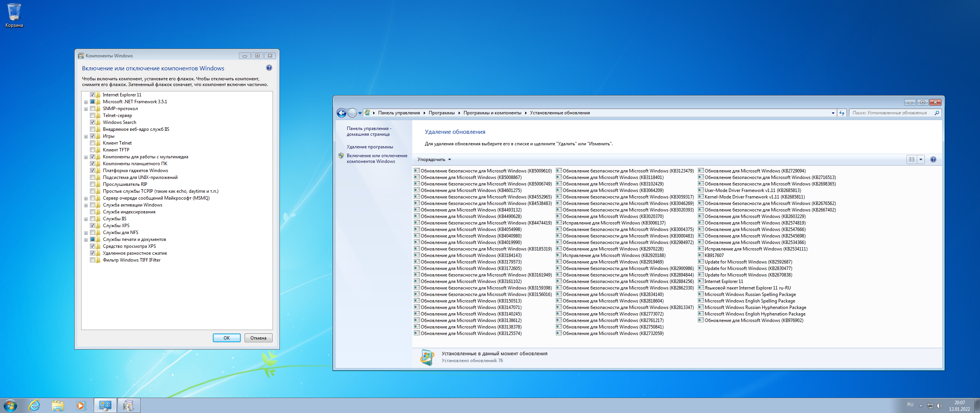The image size is (980, 413).
Task: Open the Упорядочить dropdown menu
Action: tap(434, 159)
